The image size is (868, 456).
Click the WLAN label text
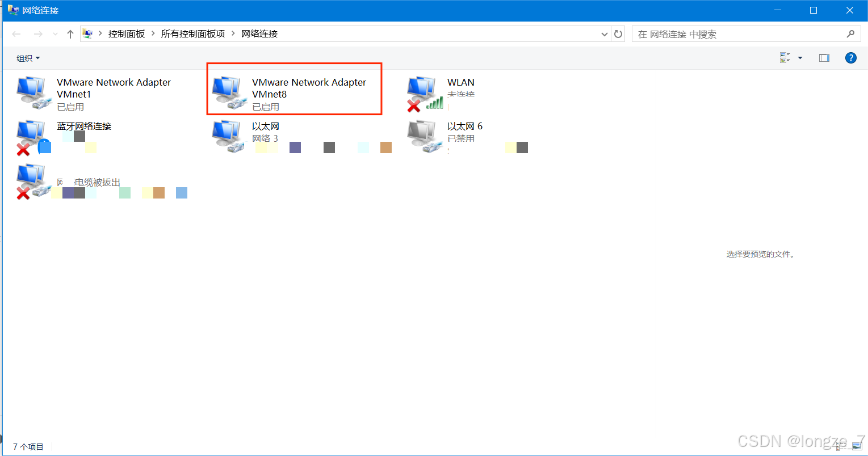pyautogui.click(x=460, y=82)
